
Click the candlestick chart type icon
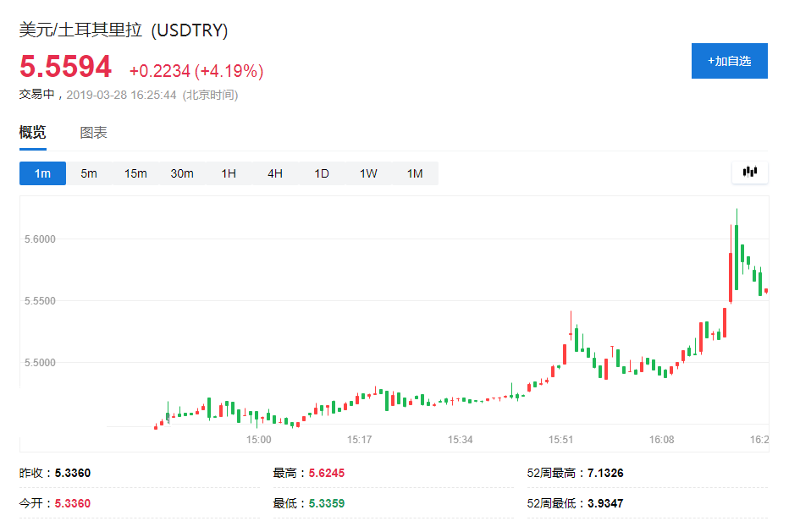(x=749, y=173)
